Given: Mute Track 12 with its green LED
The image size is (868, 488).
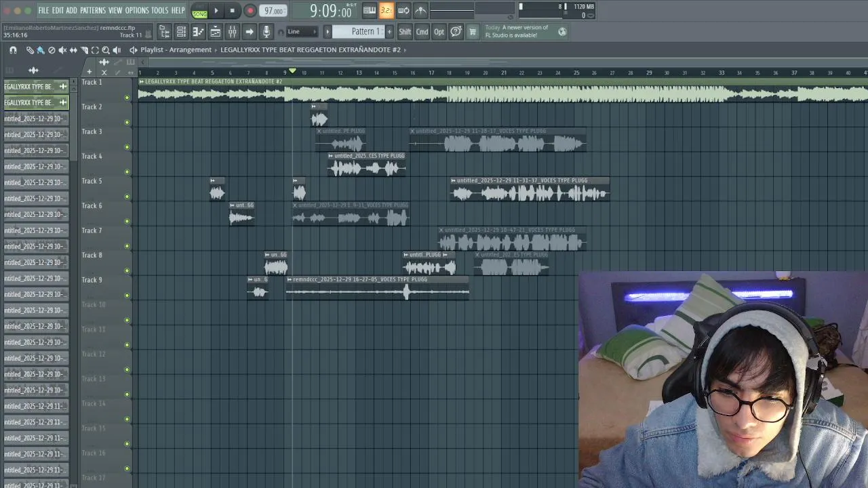Looking at the screenshot, I should pyautogui.click(x=127, y=370).
